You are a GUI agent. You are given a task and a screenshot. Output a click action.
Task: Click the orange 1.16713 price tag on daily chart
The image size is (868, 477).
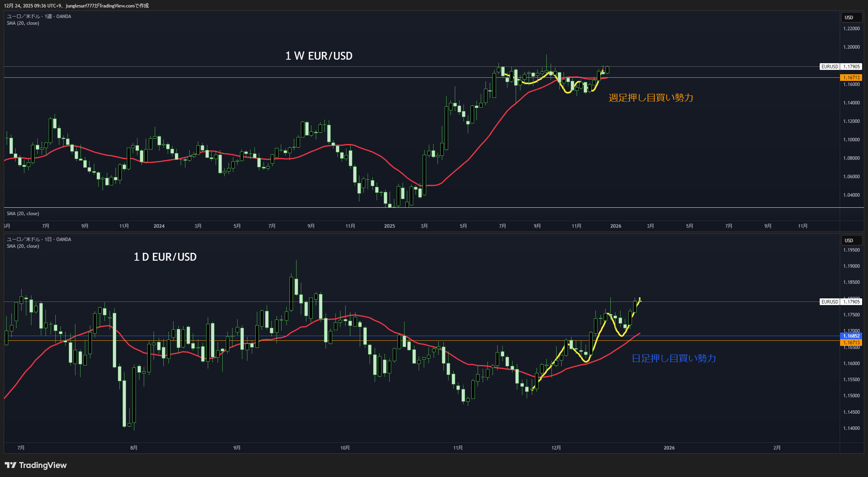click(851, 343)
